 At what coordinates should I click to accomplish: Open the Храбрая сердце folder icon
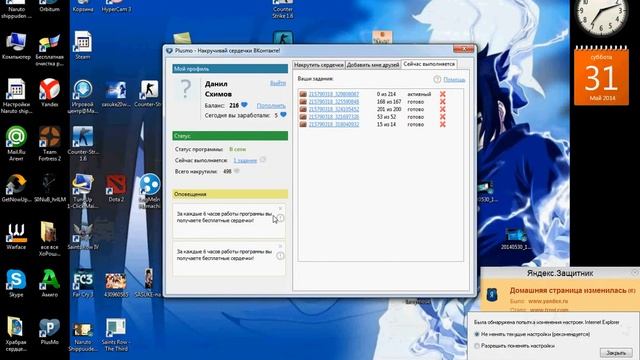tap(16, 335)
